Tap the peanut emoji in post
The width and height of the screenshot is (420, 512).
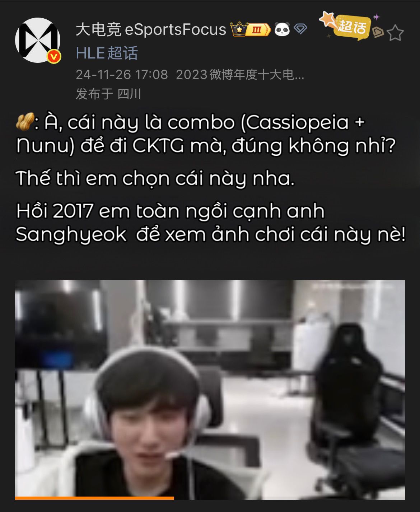[25, 122]
